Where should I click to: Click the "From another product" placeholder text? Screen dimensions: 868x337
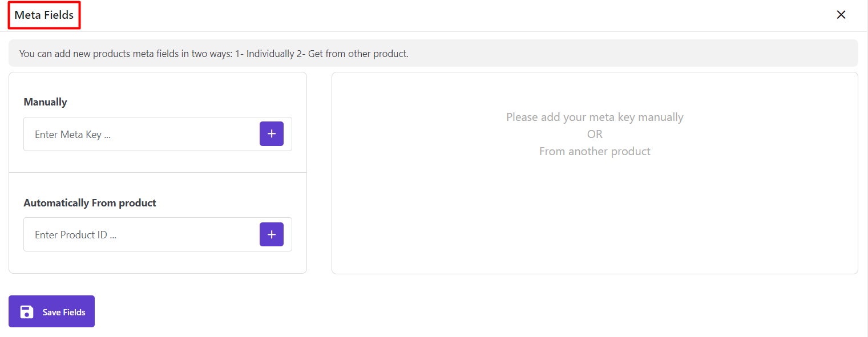pyautogui.click(x=595, y=152)
